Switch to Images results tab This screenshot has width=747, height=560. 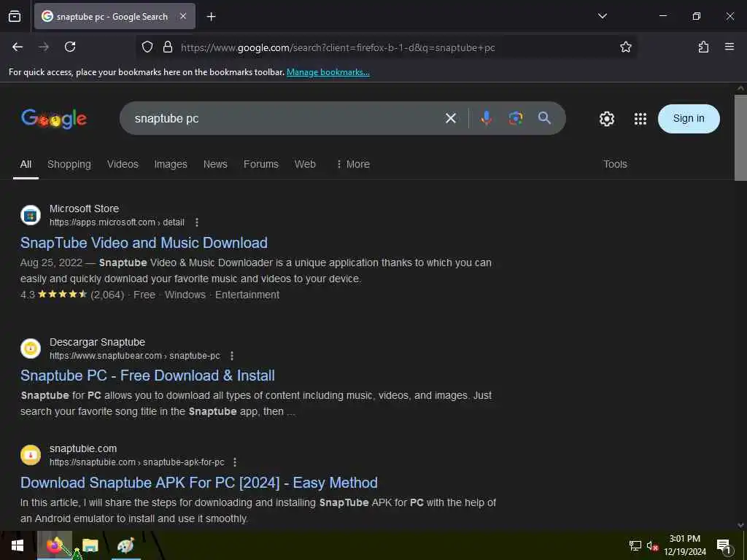171,164
